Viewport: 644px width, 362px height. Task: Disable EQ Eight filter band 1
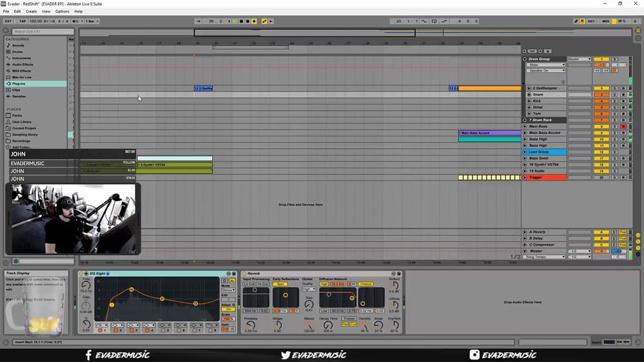[100, 331]
